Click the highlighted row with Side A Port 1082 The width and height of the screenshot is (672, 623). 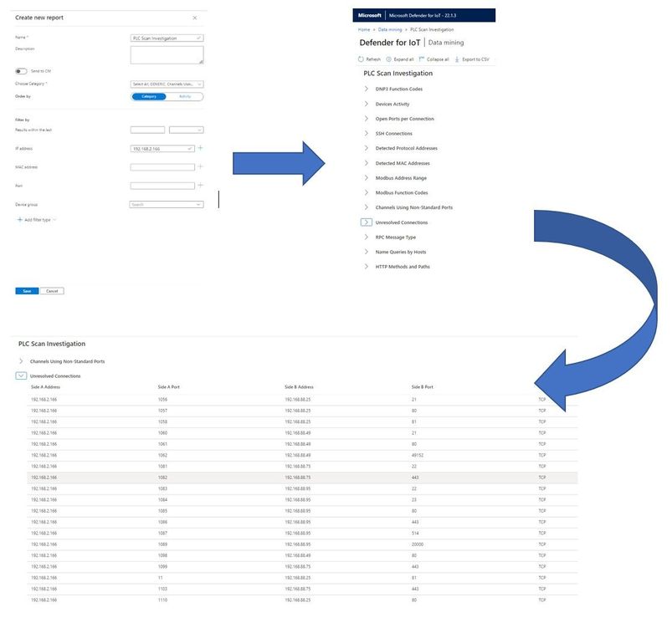303,477
